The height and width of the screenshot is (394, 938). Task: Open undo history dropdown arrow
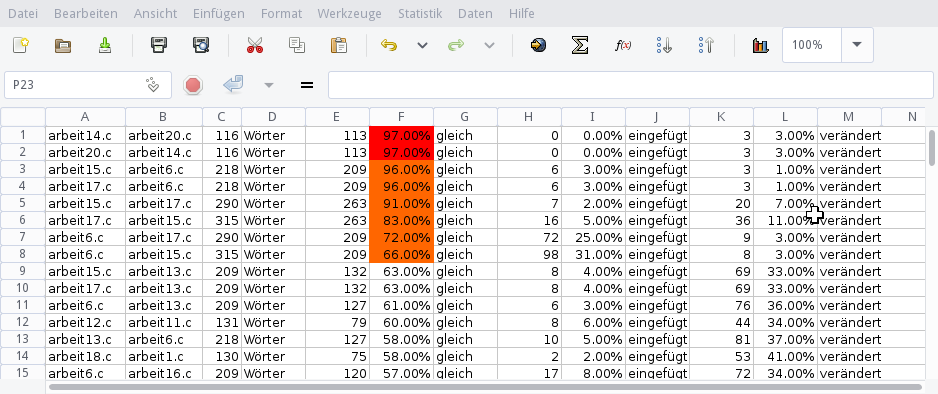pyautogui.click(x=422, y=45)
